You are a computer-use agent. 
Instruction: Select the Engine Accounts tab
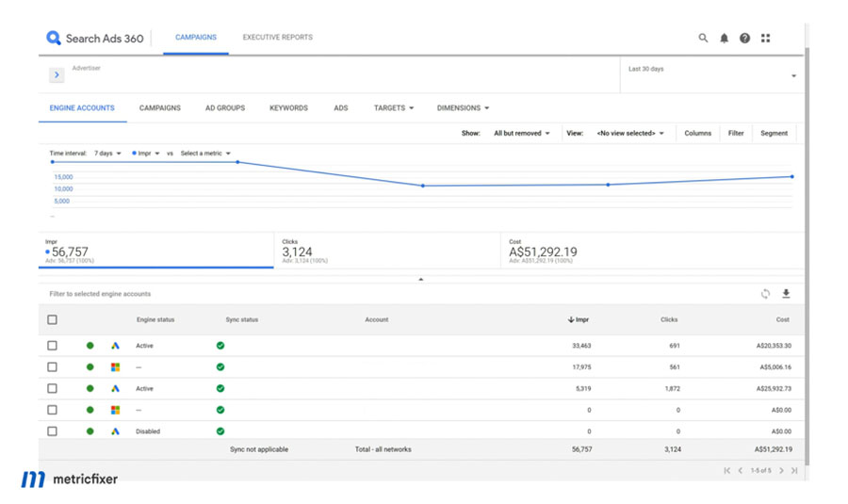point(82,108)
